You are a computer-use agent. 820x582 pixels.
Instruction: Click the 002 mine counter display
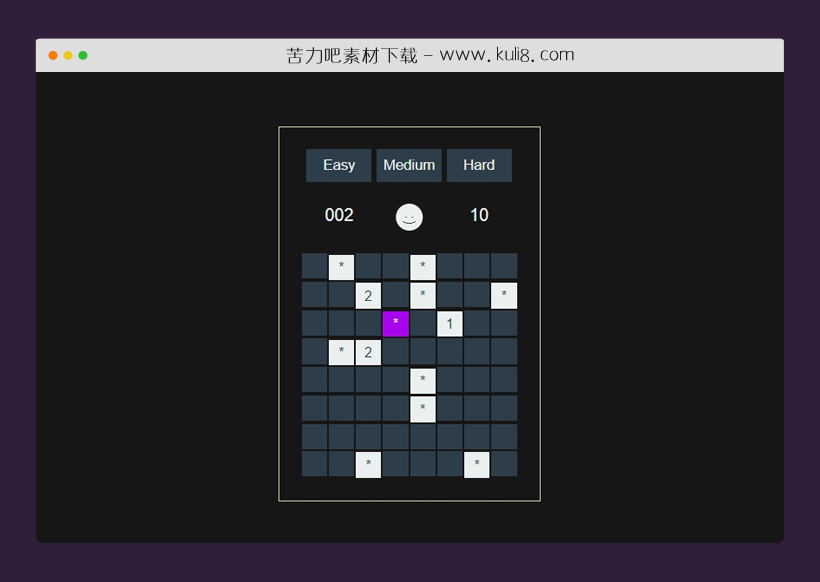(339, 215)
